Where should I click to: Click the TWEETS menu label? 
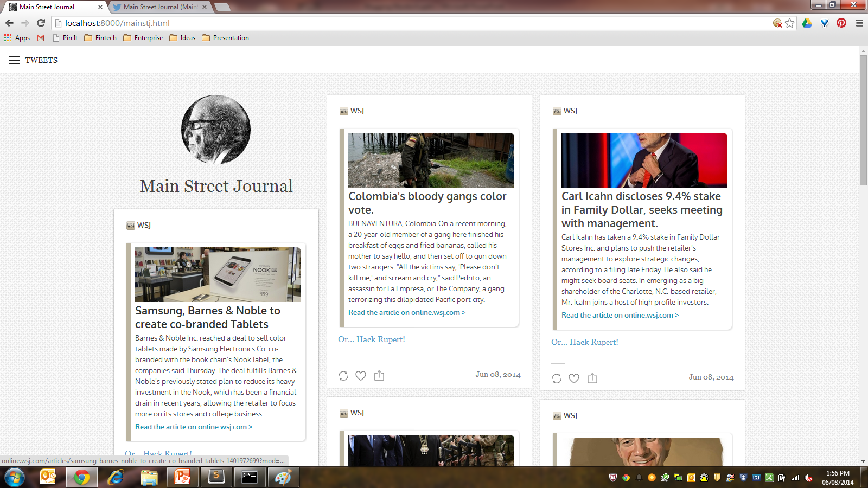41,60
